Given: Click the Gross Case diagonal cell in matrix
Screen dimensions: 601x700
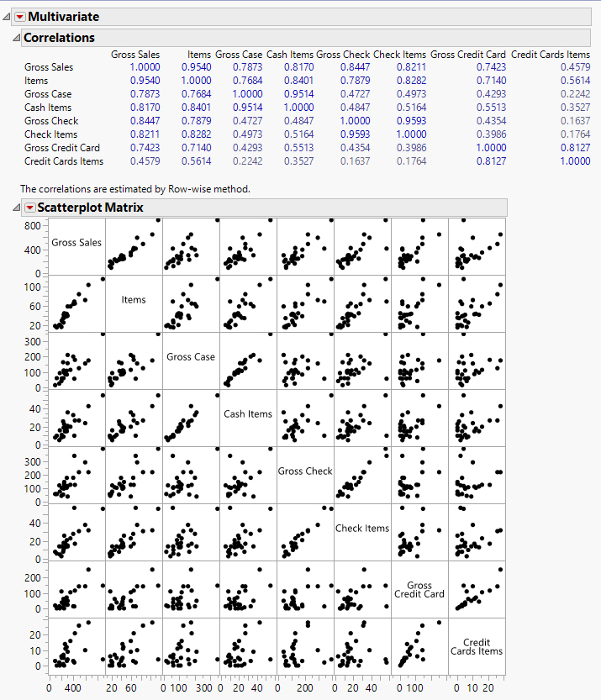Looking at the screenshot, I should coord(191,361).
